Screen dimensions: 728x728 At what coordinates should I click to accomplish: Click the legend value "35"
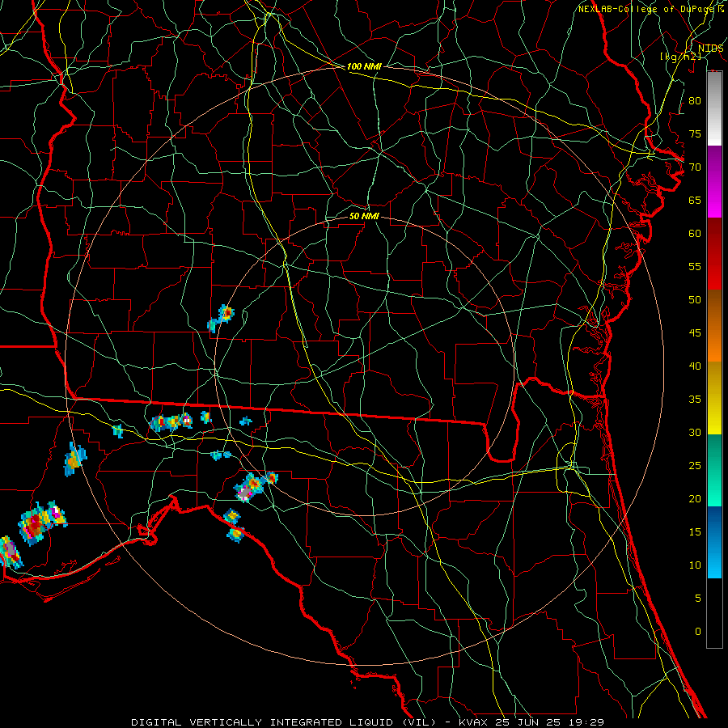[695, 400]
